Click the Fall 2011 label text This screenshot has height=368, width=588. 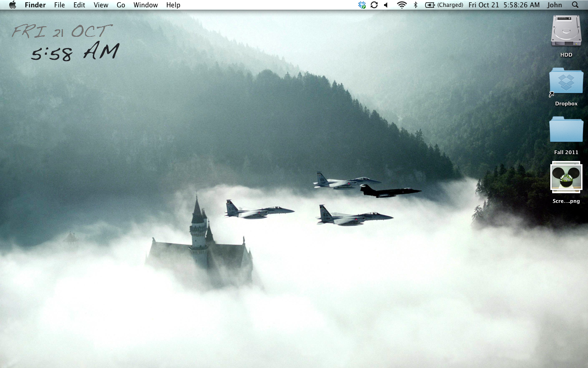(566, 152)
